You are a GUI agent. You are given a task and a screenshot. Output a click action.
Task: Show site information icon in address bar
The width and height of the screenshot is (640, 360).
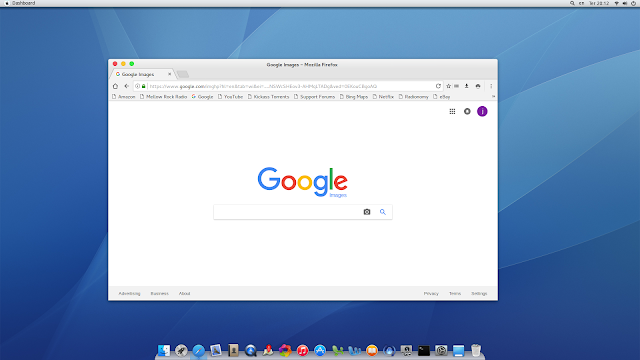point(138,86)
